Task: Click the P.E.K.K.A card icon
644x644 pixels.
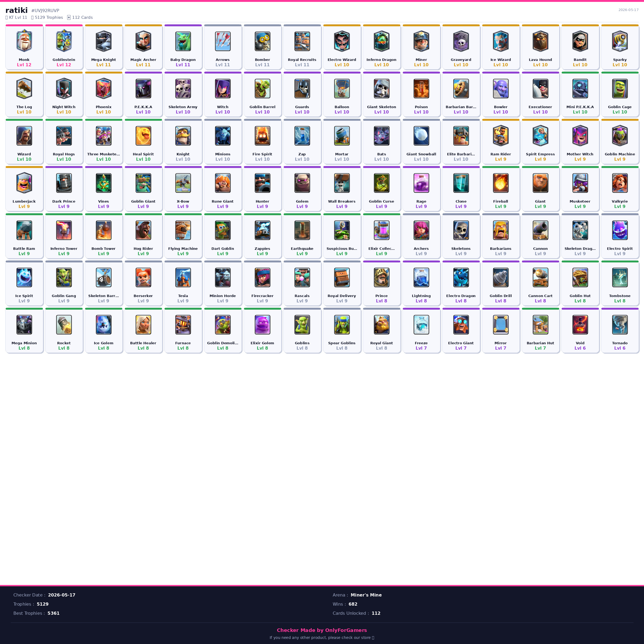Action: pyautogui.click(x=143, y=88)
